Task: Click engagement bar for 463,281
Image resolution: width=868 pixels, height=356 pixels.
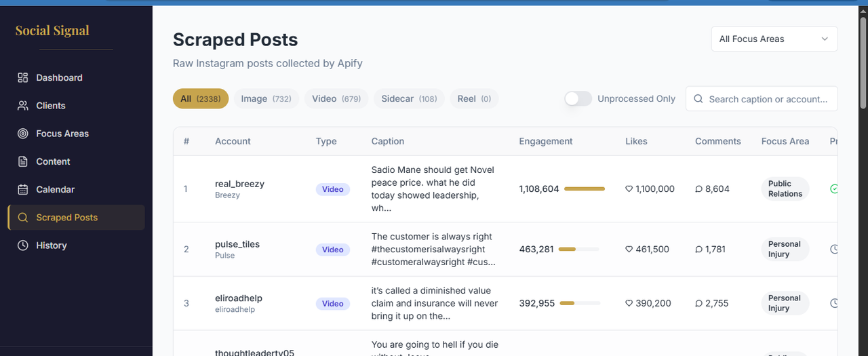Action: [x=579, y=250]
